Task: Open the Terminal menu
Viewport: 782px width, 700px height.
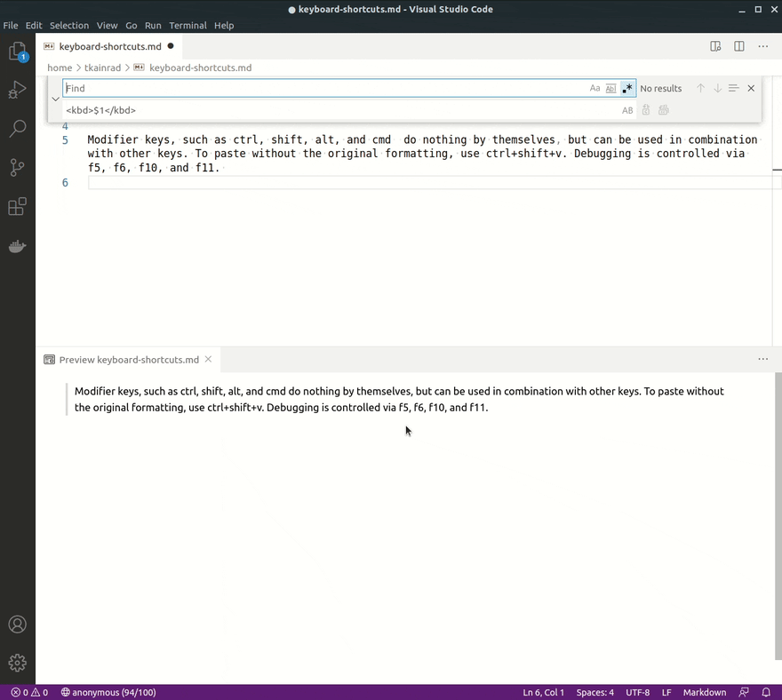Action: click(188, 26)
